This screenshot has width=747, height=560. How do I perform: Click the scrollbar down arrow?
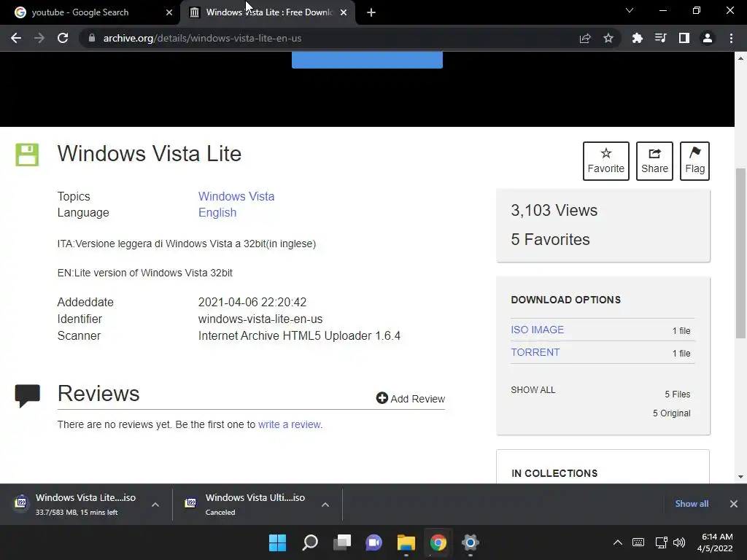[740, 477]
